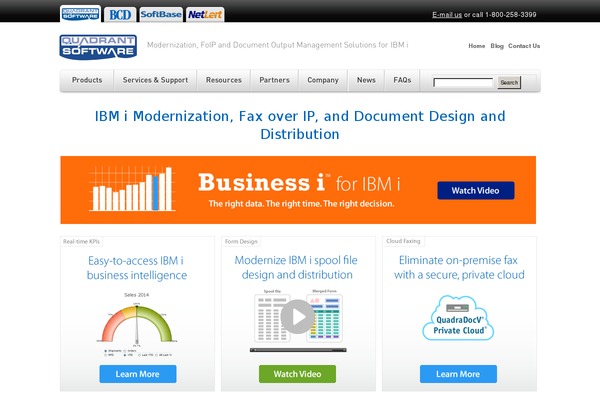Switch to the SoftBase brand tab
The width and height of the screenshot is (600, 400).
[x=161, y=15]
